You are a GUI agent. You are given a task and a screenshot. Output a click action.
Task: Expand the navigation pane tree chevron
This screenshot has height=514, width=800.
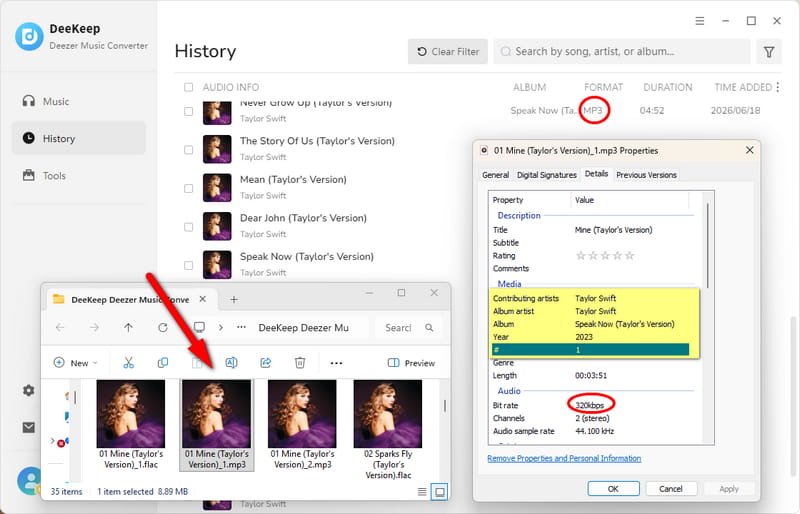coord(53,440)
